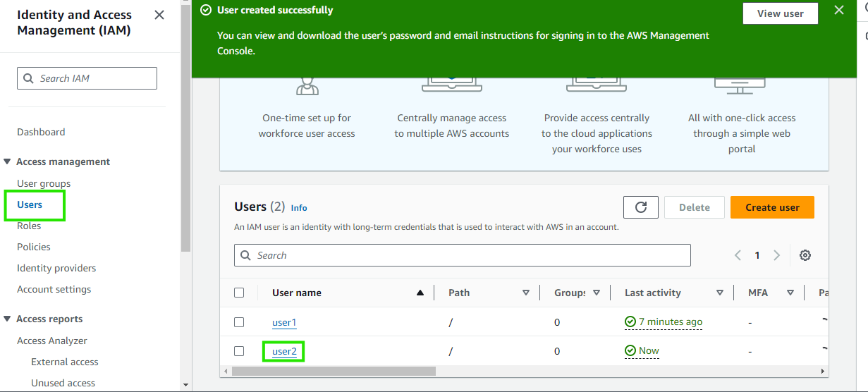Close the IAM navigation pane with the X icon

click(159, 15)
